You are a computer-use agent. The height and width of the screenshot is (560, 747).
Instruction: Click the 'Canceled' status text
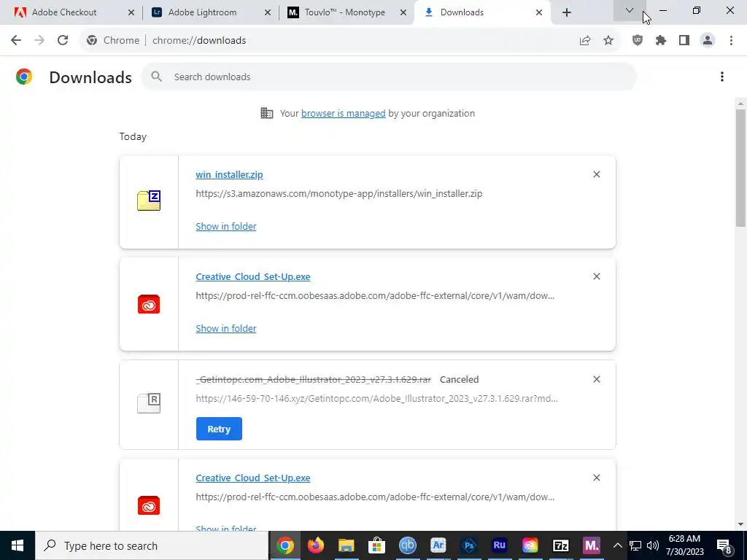459,379
